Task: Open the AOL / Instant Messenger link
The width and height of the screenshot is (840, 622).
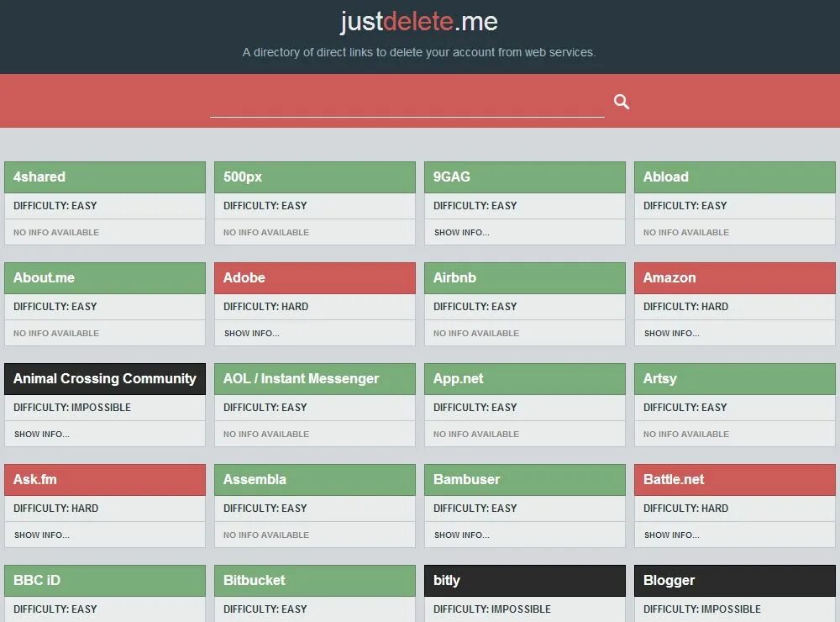Action: (315, 378)
